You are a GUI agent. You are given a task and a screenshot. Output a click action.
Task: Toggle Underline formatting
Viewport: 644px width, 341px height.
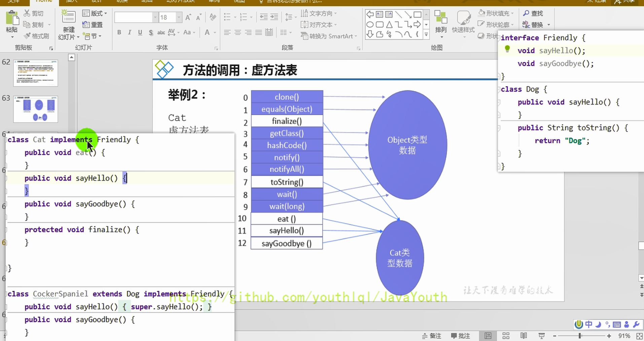[x=140, y=32]
